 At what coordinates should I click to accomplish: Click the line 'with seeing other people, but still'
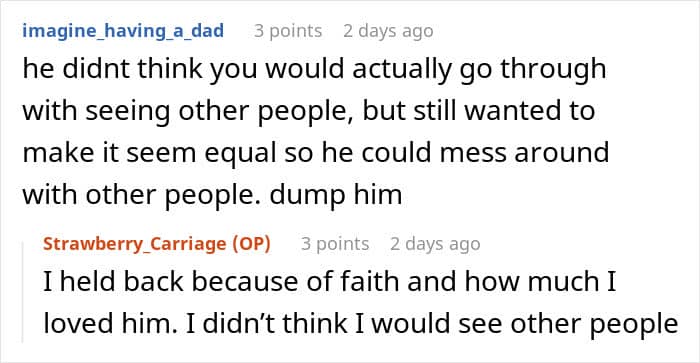[308, 111]
